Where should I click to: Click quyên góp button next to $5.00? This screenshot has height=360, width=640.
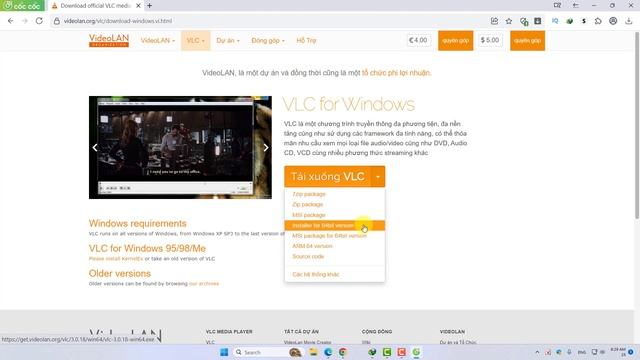coord(527,40)
